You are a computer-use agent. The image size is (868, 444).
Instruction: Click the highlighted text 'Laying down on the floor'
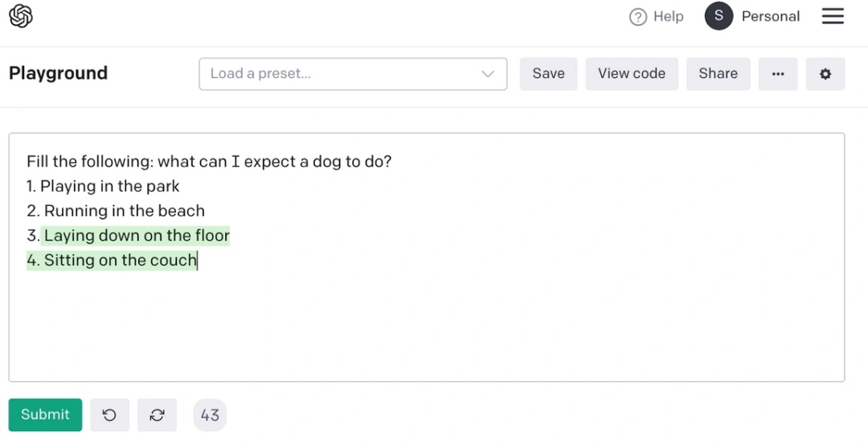coord(137,236)
